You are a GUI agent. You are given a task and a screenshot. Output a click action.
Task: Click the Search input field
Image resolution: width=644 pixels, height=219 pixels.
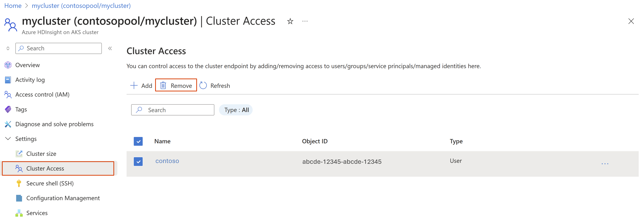[x=173, y=110]
